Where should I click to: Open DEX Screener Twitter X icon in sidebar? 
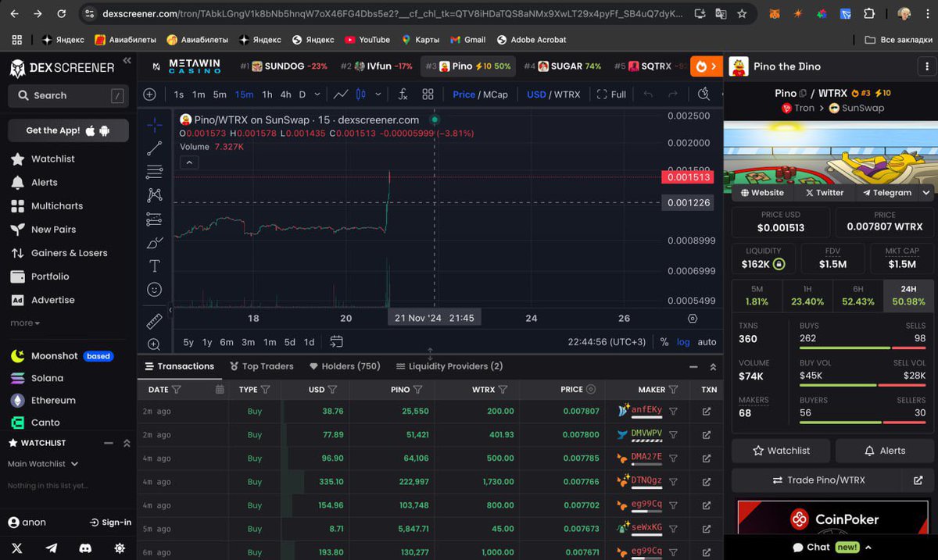pyautogui.click(x=17, y=548)
